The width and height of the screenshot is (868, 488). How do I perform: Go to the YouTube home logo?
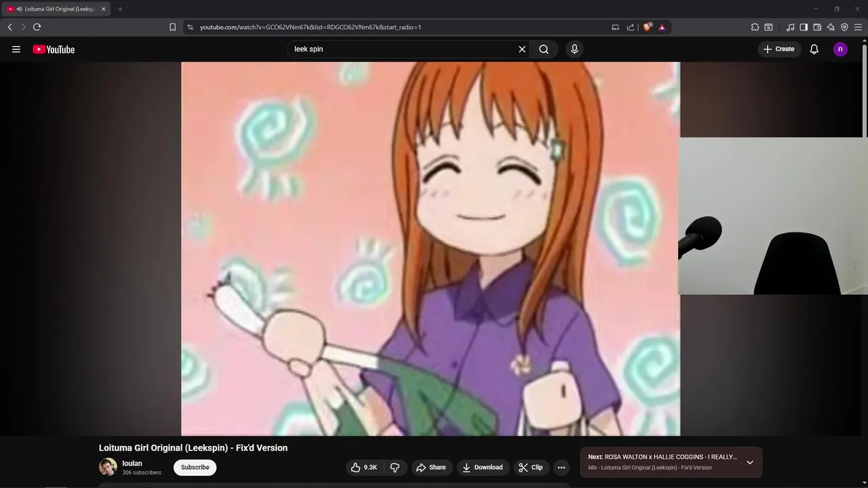point(54,49)
